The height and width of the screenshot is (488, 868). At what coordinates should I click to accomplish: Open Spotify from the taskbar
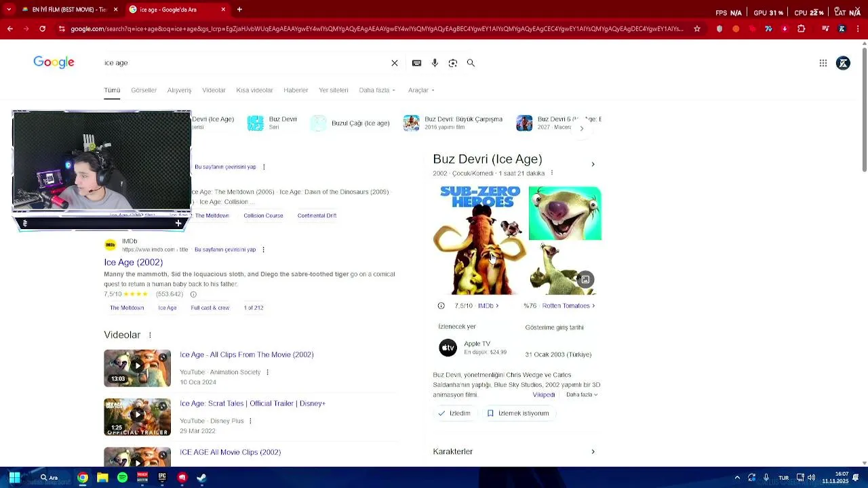click(x=122, y=478)
